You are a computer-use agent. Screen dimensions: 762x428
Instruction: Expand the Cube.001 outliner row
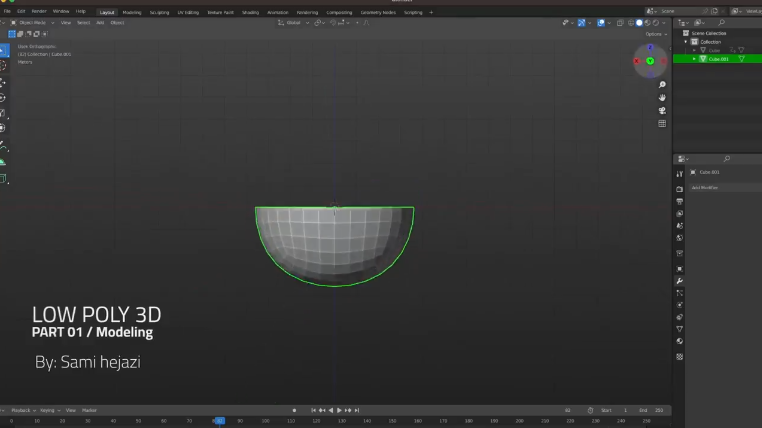(694, 59)
